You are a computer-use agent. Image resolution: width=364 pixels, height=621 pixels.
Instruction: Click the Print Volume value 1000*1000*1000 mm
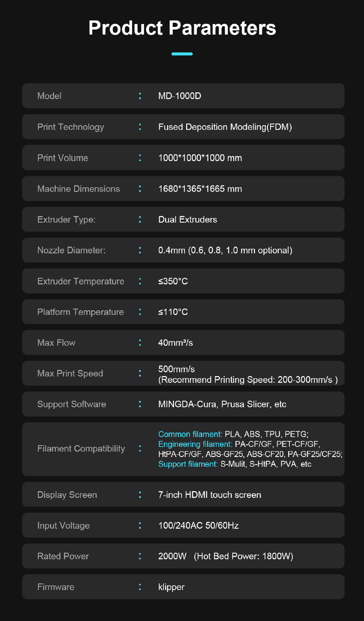pyautogui.click(x=200, y=158)
